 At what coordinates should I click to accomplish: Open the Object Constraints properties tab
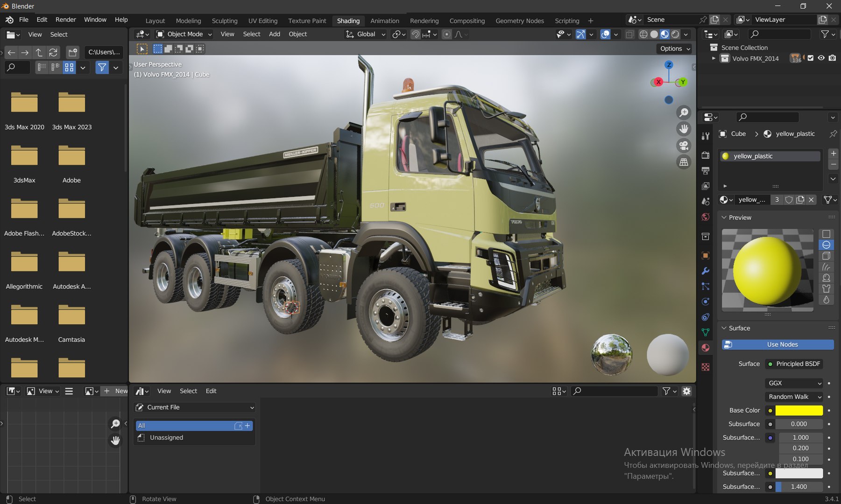tap(706, 317)
